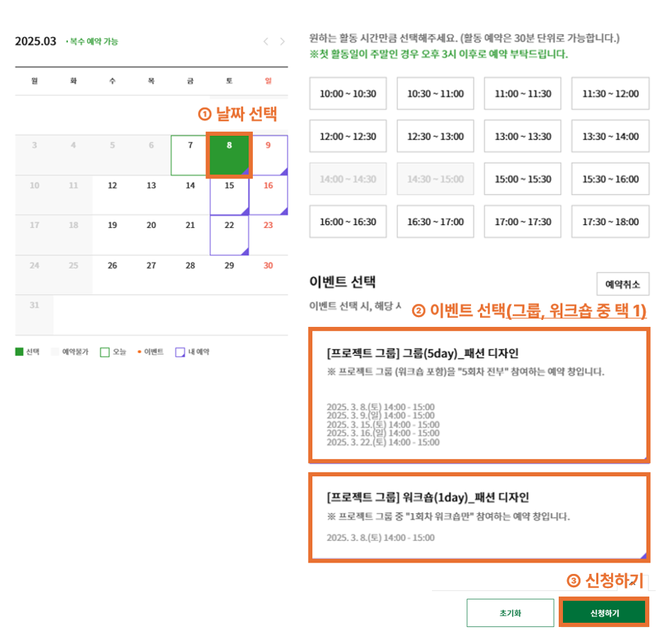Screen dimensions: 672x639
Task: Choose March 9 Sunday date
Action: (x=268, y=155)
